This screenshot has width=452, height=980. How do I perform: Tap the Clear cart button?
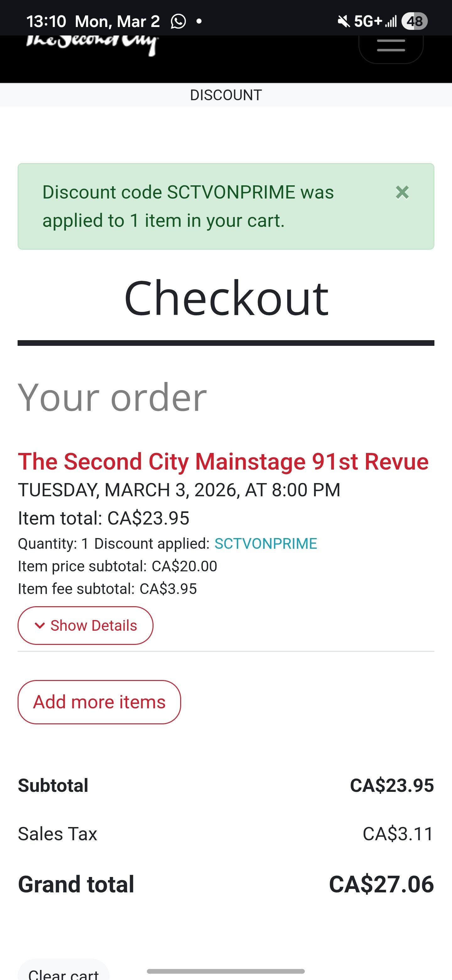pyautogui.click(x=63, y=973)
